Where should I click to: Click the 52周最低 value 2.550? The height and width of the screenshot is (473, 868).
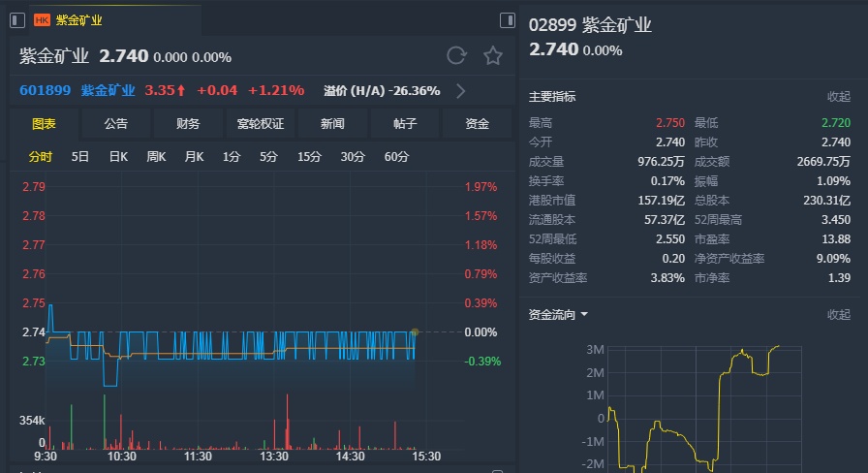tap(670, 239)
